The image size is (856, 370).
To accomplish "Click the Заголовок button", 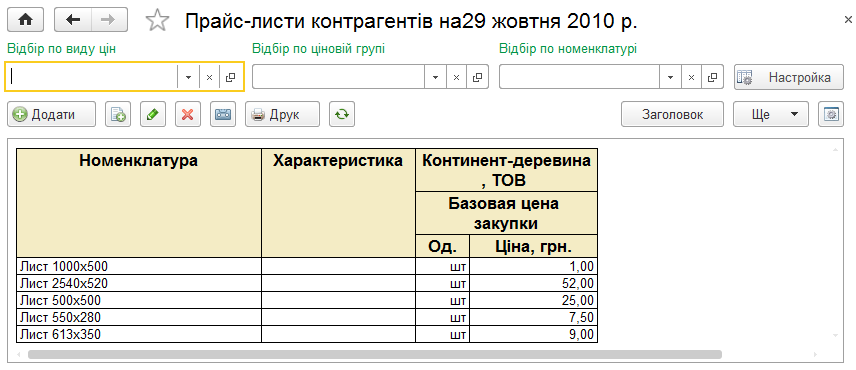I will coord(672,115).
